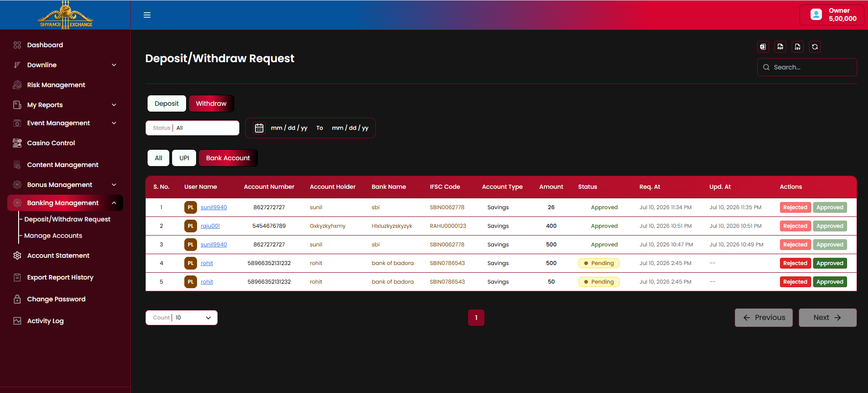
Task: Click the Content Management icon
Action: [17, 165]
